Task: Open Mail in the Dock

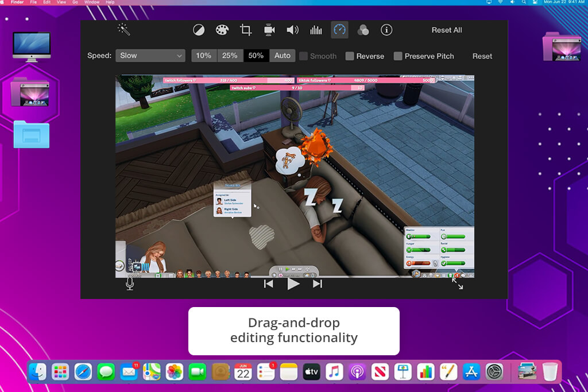Action: point(129,372)
